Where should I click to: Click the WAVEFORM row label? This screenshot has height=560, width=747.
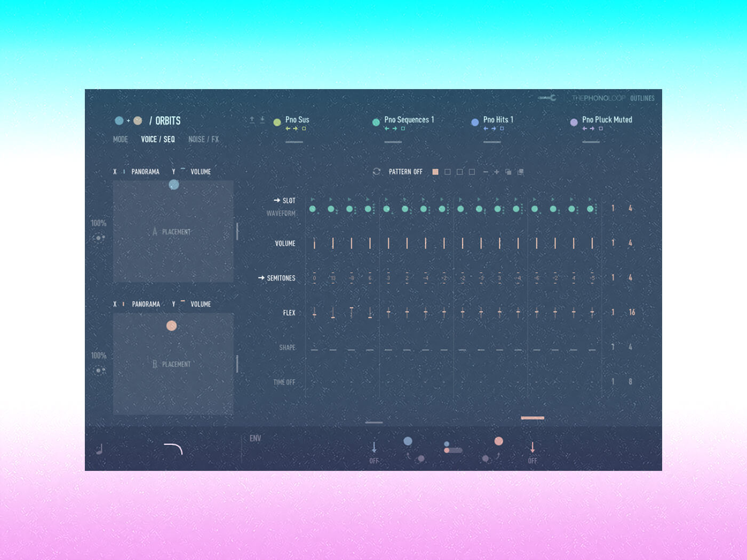tap(281, 213)
